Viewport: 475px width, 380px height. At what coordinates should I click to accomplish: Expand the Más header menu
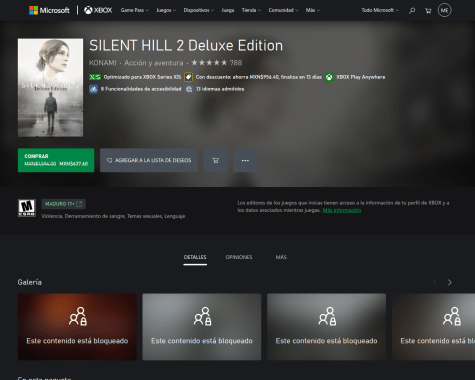[313, 10]
